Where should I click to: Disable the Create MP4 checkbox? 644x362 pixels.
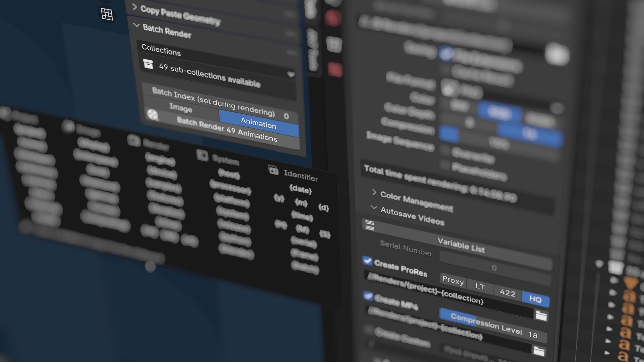tap(368, 296)
